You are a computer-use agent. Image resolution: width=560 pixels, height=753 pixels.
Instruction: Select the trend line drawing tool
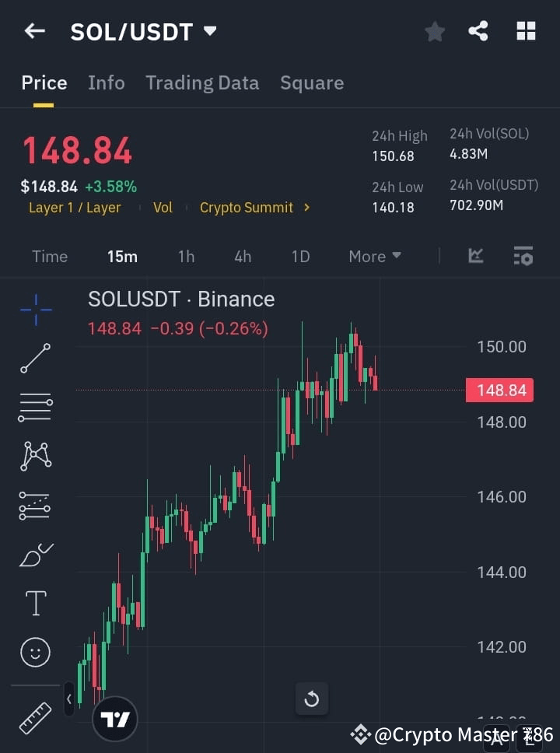tap(35, 359)
